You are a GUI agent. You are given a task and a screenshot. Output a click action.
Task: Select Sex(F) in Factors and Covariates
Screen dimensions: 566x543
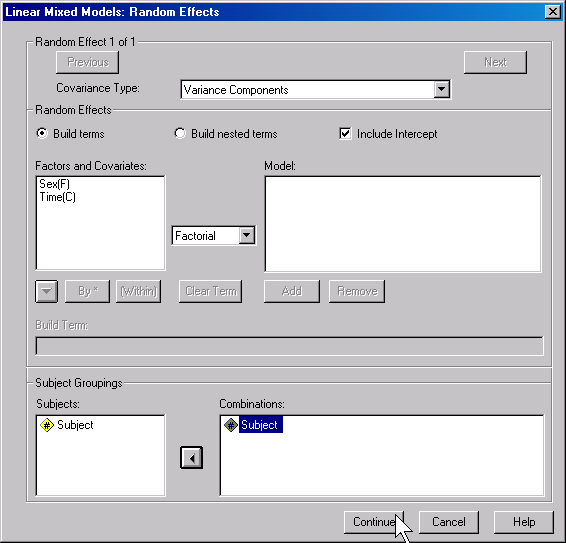click(55, 184)
